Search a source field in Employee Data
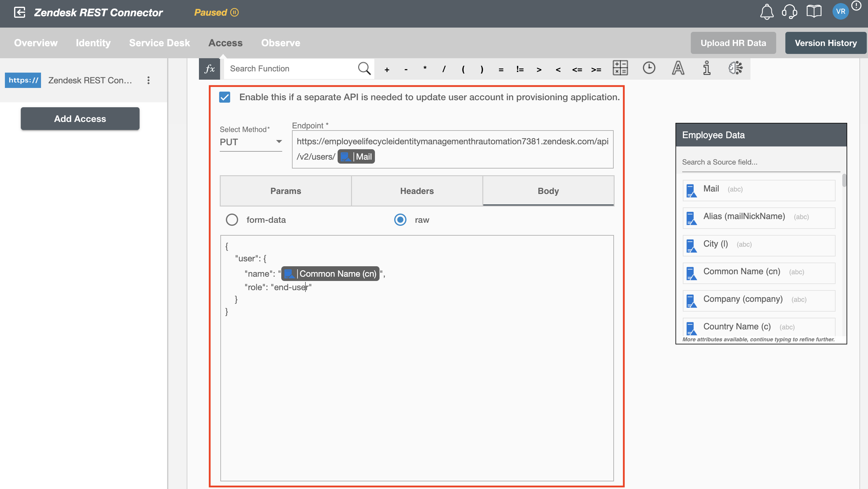Viewport: 868px width, 489px height. click(760, 162)
